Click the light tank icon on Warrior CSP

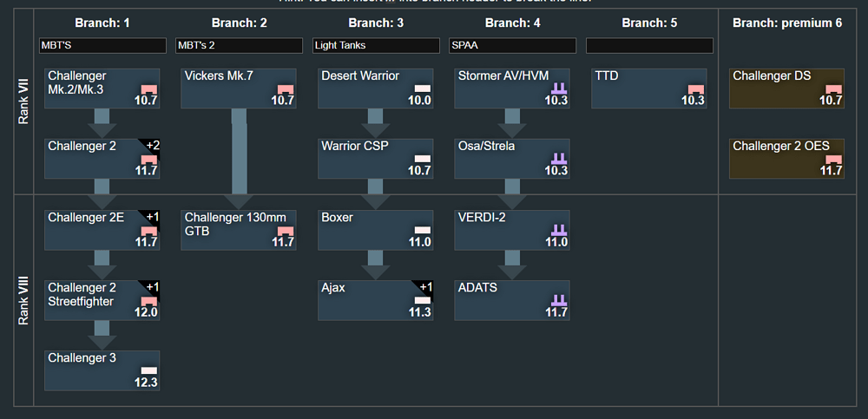[x=423, y=159]
